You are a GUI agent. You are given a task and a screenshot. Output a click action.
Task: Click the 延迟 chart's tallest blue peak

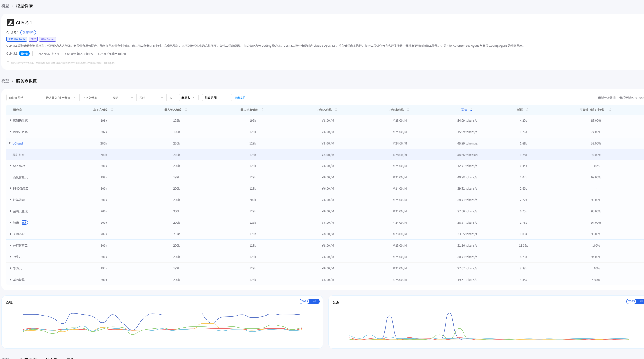click(x=449, y=314)
